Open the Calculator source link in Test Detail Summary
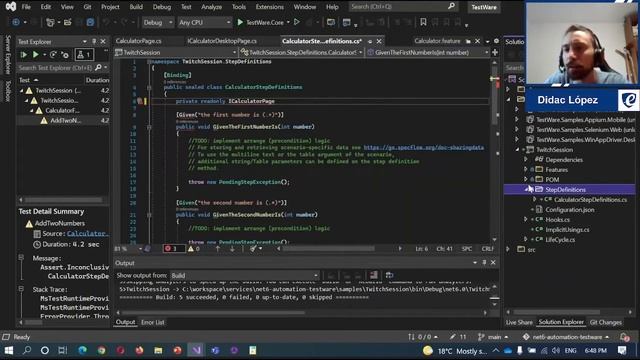This screenshot has height=360, width=640. tap(88, 233)
